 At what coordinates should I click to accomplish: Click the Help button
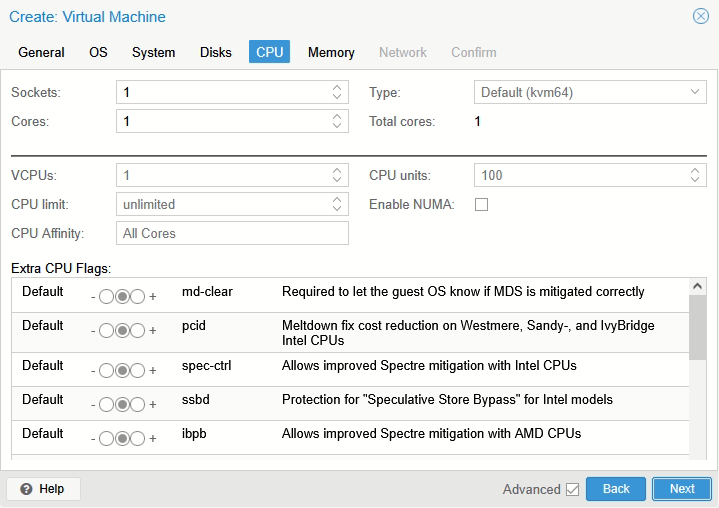(43, 489)
